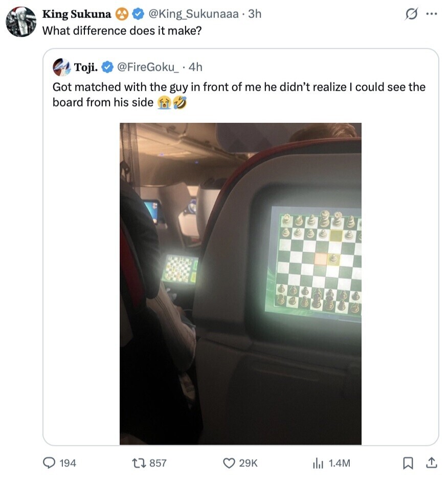
Task: Open the Grok slash-circle icon
Action: (x=411, y=15)
